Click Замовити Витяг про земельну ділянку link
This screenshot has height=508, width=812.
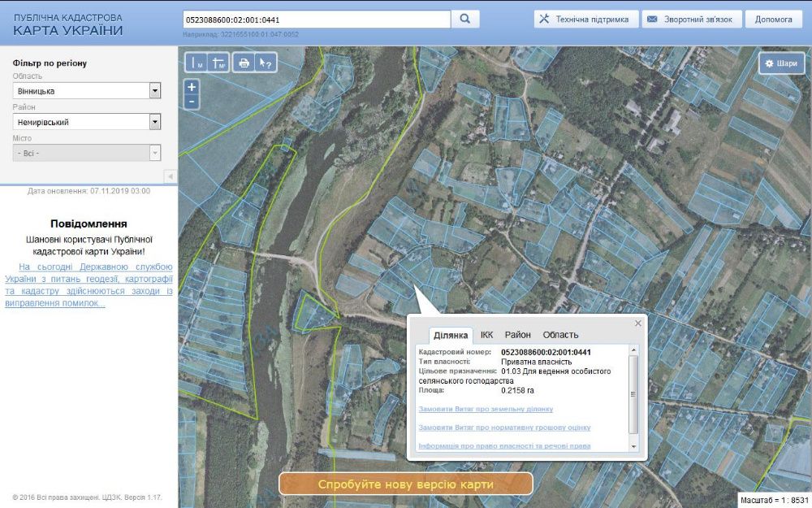pos(486,409)
